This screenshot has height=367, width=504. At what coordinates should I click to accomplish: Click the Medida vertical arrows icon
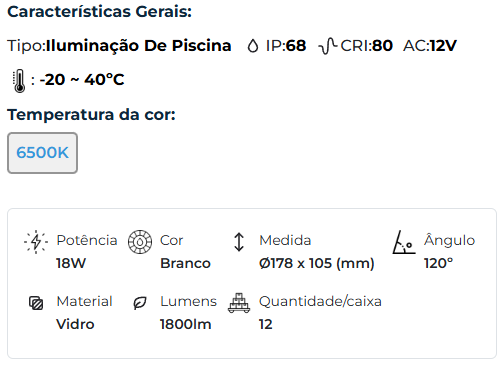coord(239,242)
